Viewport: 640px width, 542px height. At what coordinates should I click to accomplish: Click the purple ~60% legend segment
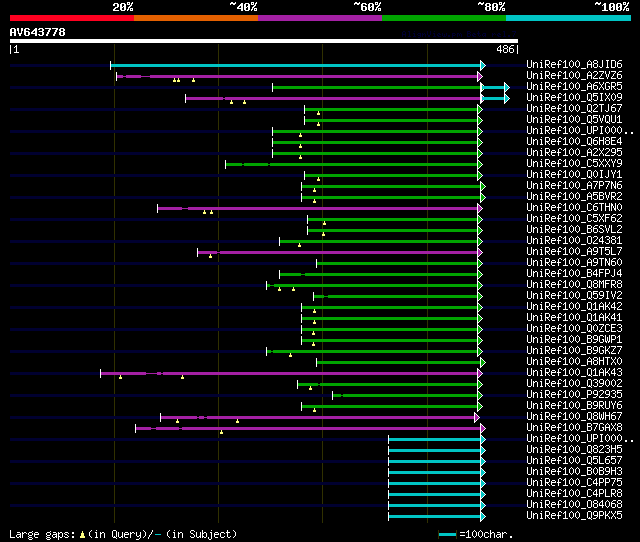point(320,18)
